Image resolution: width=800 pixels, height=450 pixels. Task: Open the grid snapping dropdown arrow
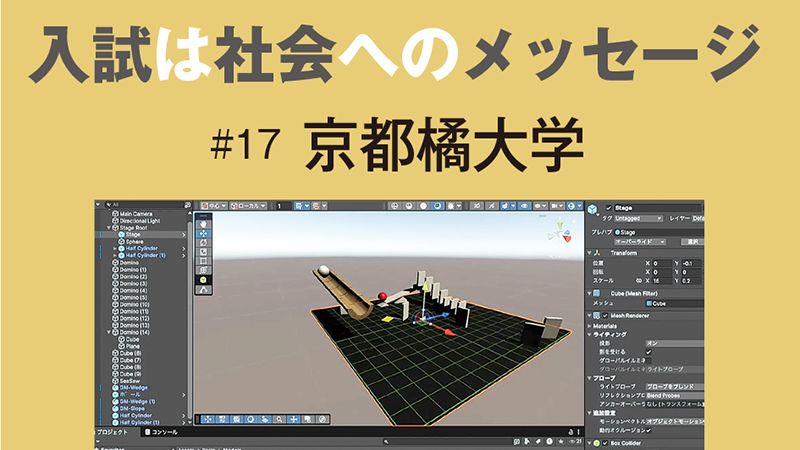pyautogui.click(x=307, y=206)
